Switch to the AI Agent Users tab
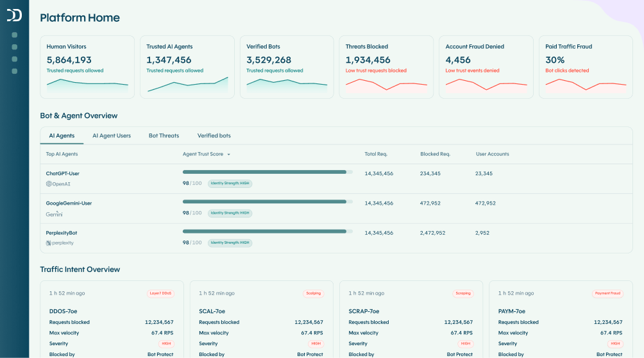This screenshot has height=358, width=644. 112,135
